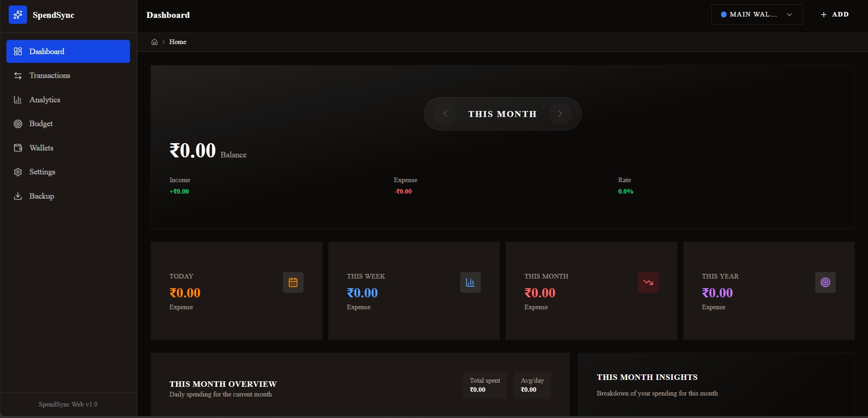Click the ₹0.00 Balance amount
The height and width of the screenshot is (418, 868).
coord(192,150)
